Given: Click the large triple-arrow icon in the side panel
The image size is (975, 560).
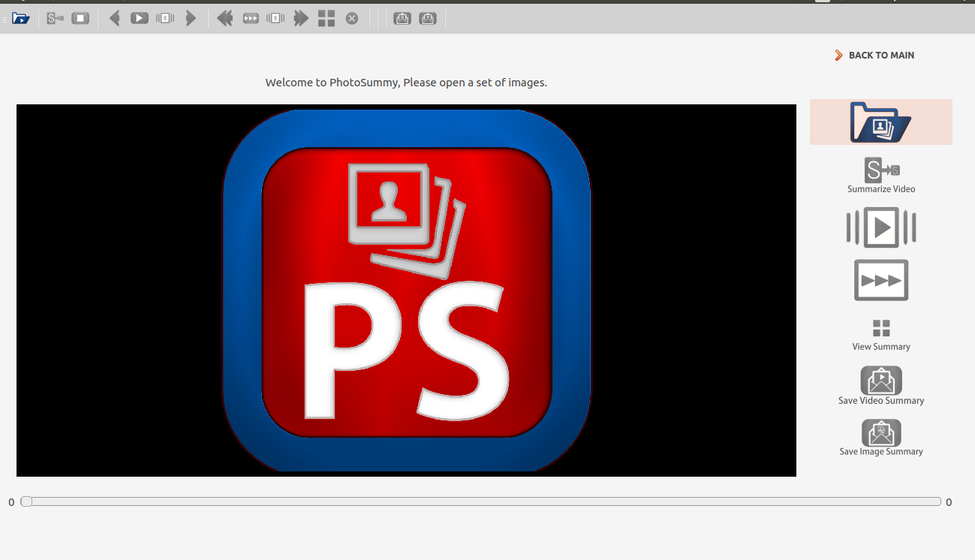Looking at the screenshot, I should pyautogui.click(x=881, y=280).
